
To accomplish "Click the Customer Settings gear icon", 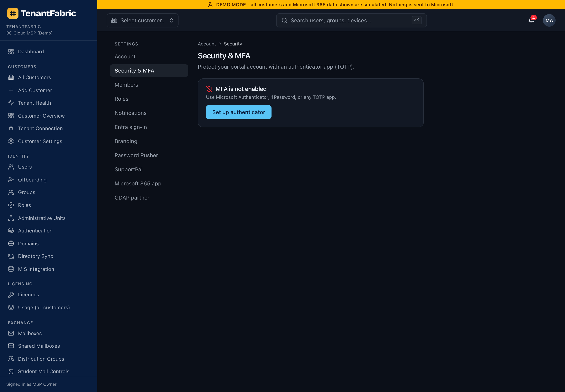I will coord(11,141).
